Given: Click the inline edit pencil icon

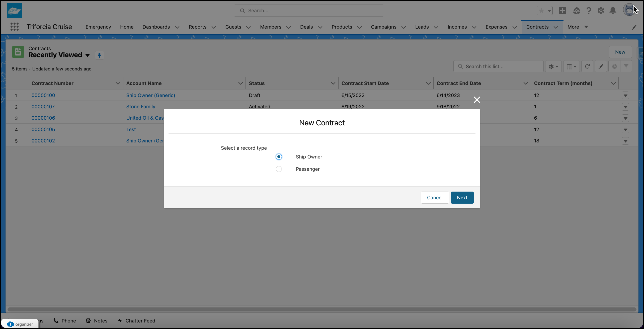Looking at the screenshot, I should 601,66.
